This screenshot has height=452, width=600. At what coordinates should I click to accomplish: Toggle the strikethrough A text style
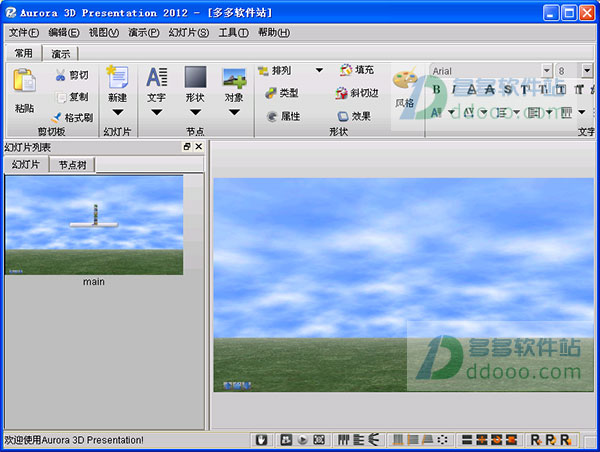click(x=489, y=90)
